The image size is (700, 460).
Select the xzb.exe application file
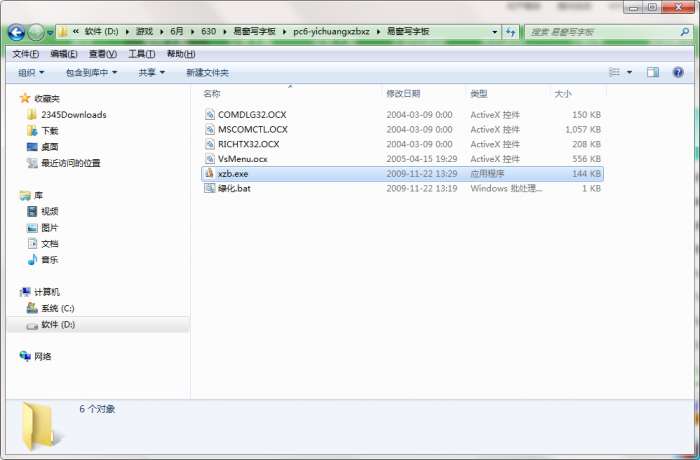(x=402, y=174)
